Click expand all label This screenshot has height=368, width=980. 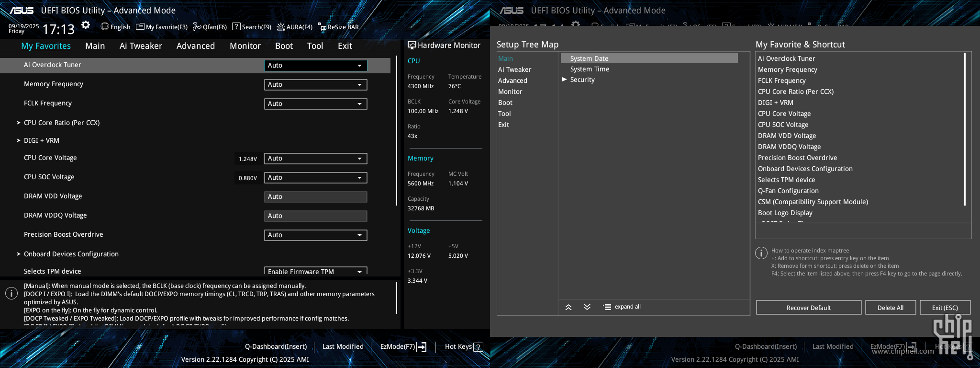click(628, 307)
